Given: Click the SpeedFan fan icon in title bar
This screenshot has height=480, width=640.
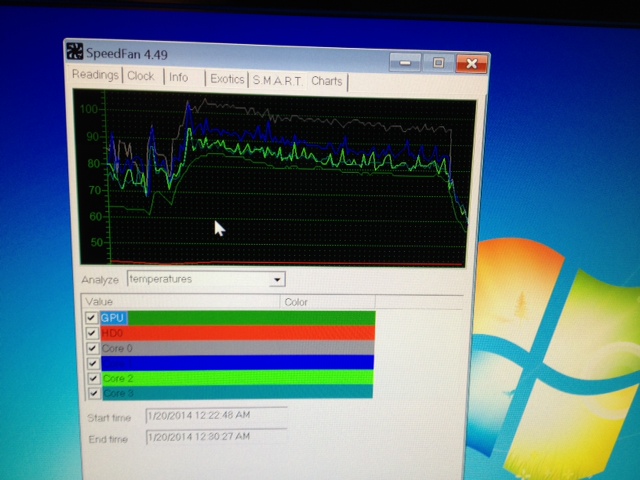Looking at the screenshot, I should (75, 51).
